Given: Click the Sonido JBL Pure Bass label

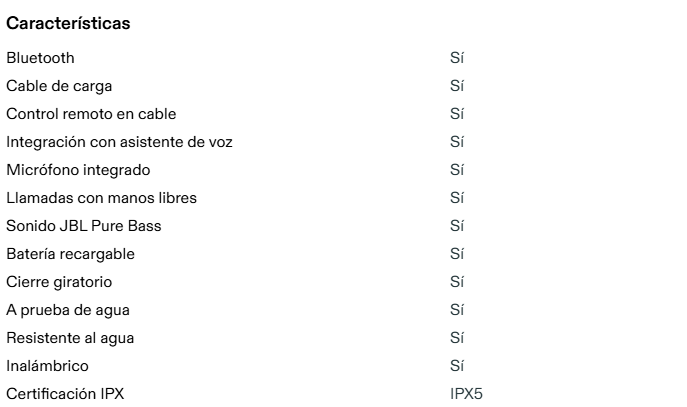Looking at the screenshot, I should [83, 226].
